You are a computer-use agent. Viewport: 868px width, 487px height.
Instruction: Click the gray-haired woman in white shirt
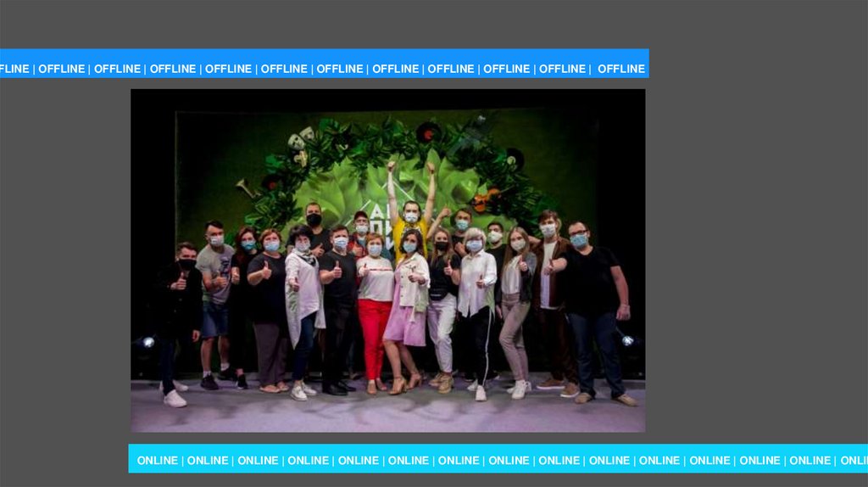tap(476, 297)
